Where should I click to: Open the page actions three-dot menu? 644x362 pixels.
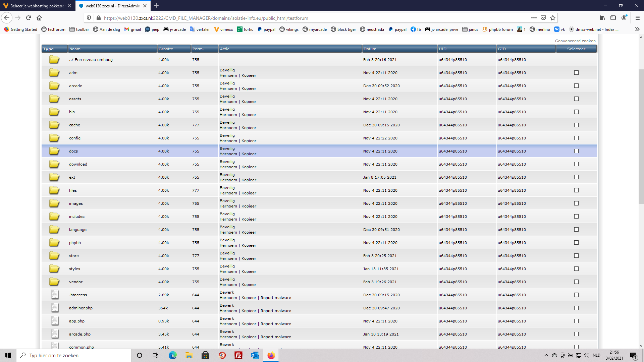pos(534,18)
